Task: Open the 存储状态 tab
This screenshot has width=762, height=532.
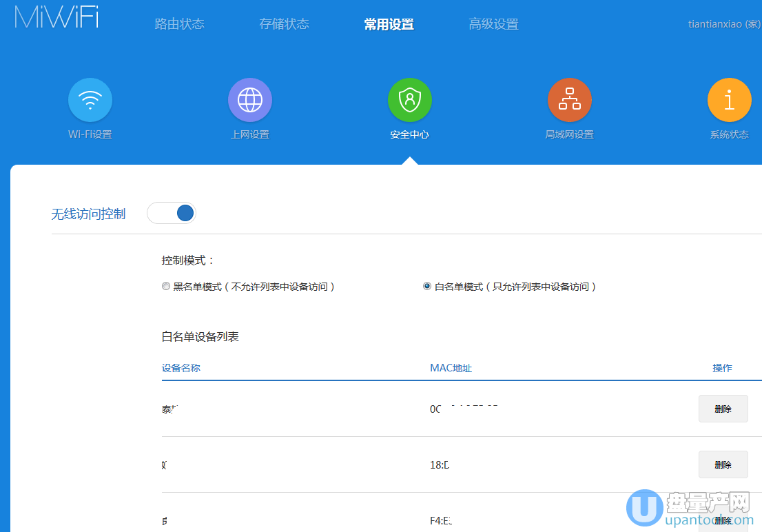Action: (x=284, y=23)
